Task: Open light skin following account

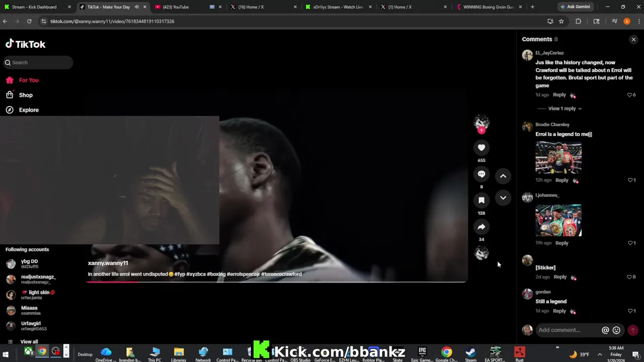Action: [31, 295]
